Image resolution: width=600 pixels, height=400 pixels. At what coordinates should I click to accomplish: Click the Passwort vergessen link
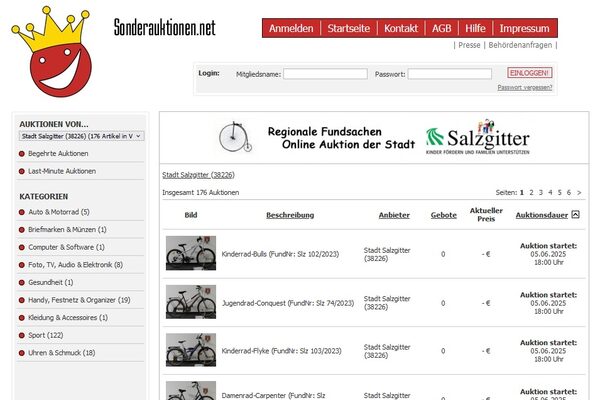[x=524, y=87]
